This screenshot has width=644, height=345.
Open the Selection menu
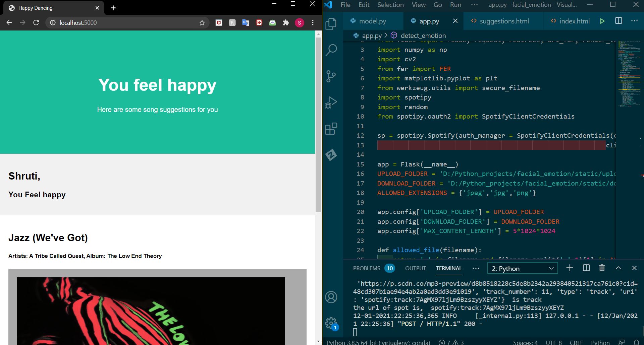390,5
